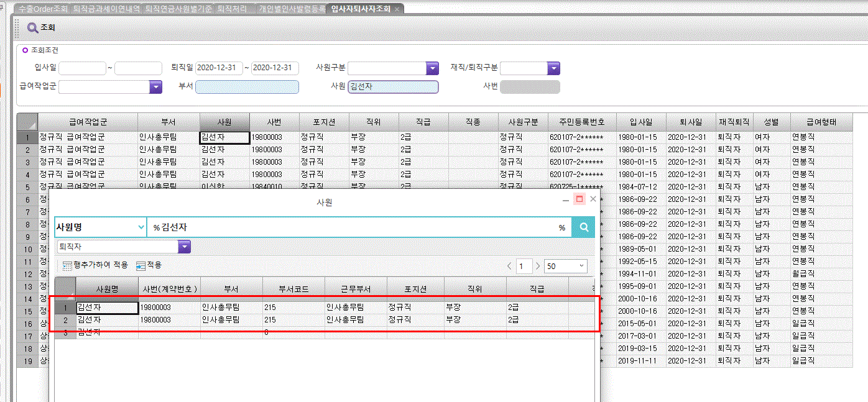This screenshot has height=402, width=868.
Task: Click the 부서코드 column header in popup
Action: pos(293,289)
